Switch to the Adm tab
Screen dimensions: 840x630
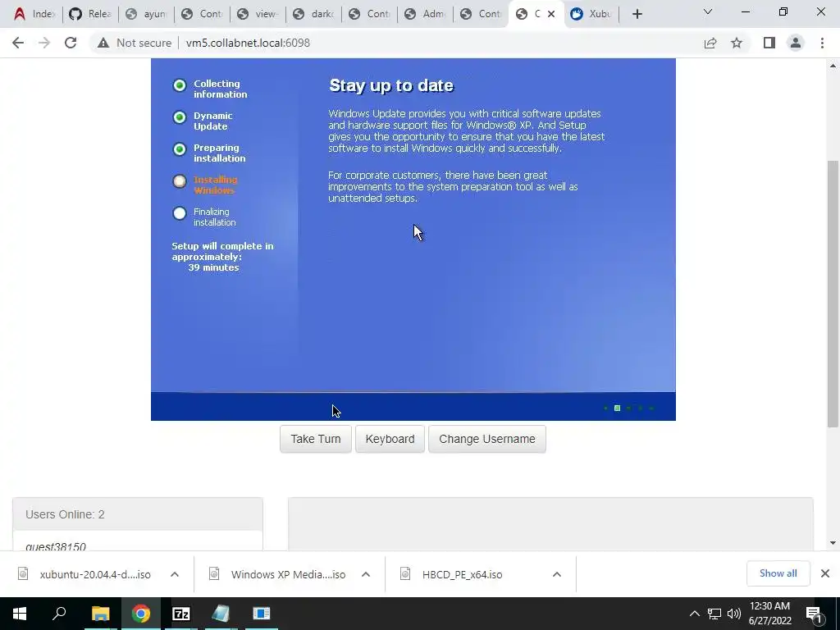click(x=425, y=14)
